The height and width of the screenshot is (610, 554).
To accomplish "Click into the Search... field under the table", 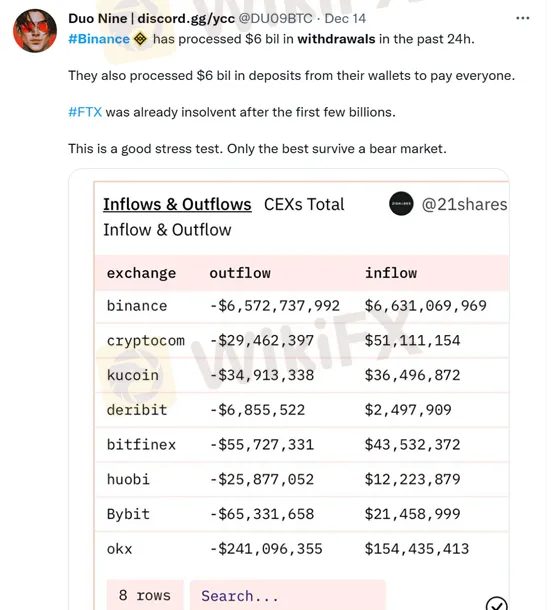I will tap(288, 595).
